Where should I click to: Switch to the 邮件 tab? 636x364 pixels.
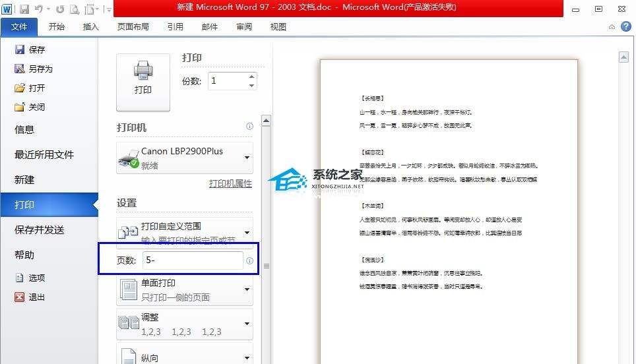pos(210,27)
